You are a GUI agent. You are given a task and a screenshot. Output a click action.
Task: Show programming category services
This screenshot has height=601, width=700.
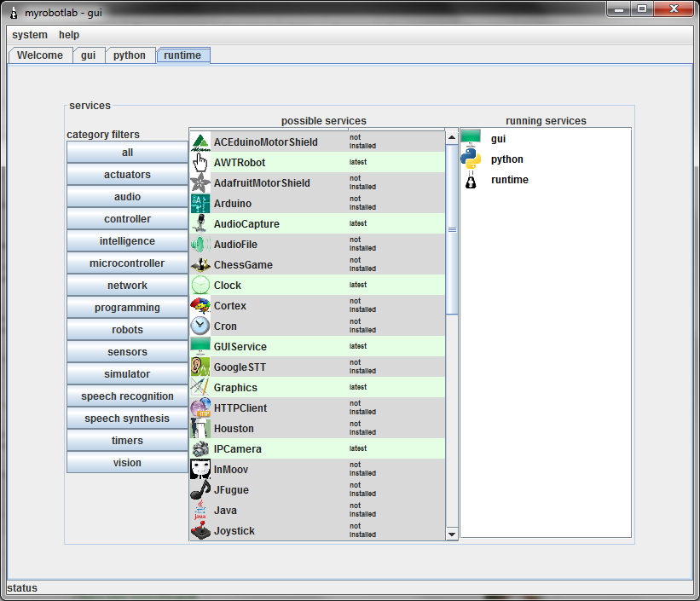pyautogui.click(x=127, y=308)
